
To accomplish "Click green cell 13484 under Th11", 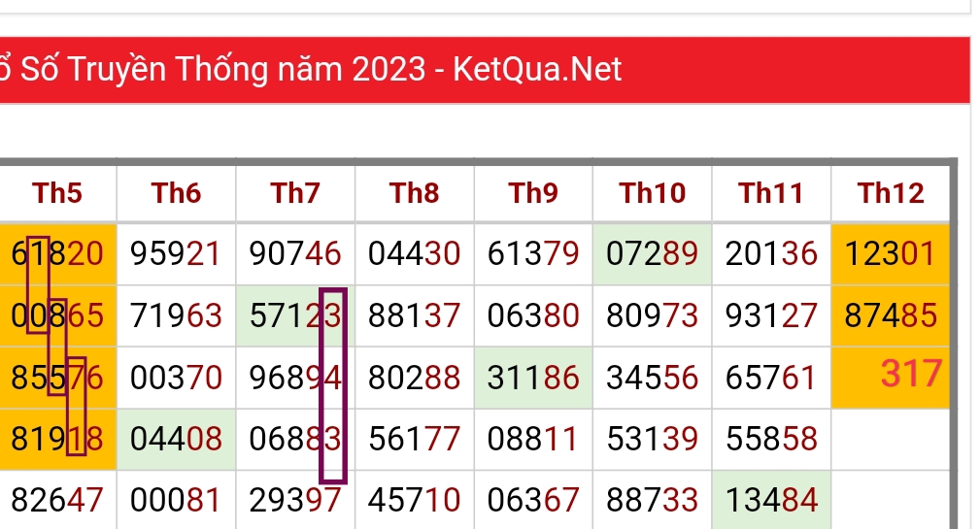I will (771, 500).
